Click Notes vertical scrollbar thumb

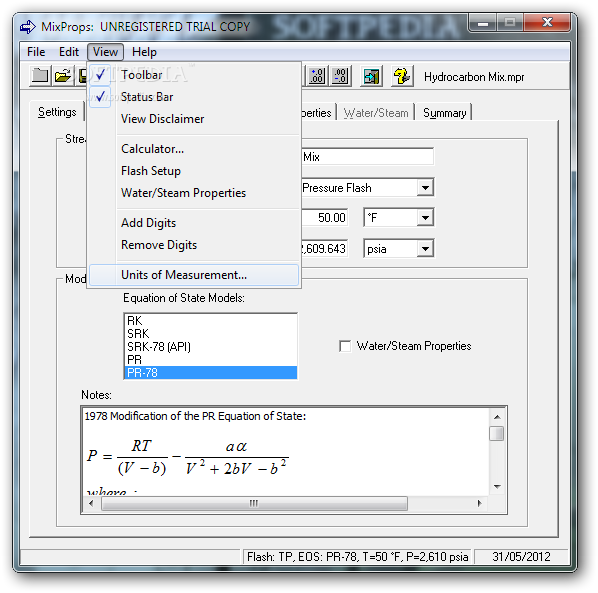497,434
